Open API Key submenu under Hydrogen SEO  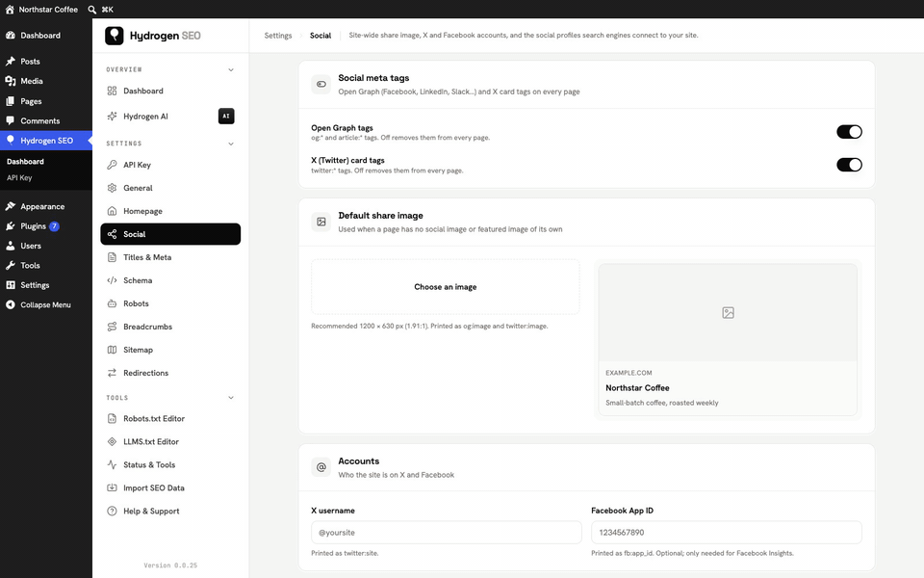point(19,177)
